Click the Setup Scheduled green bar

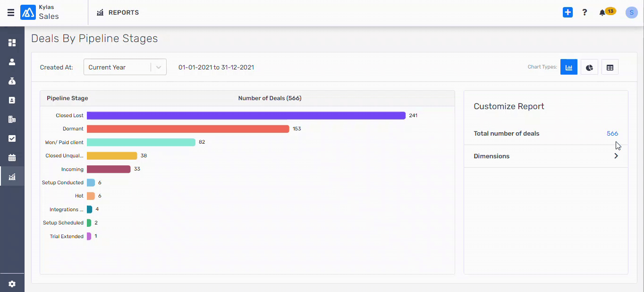click(89, 223)
